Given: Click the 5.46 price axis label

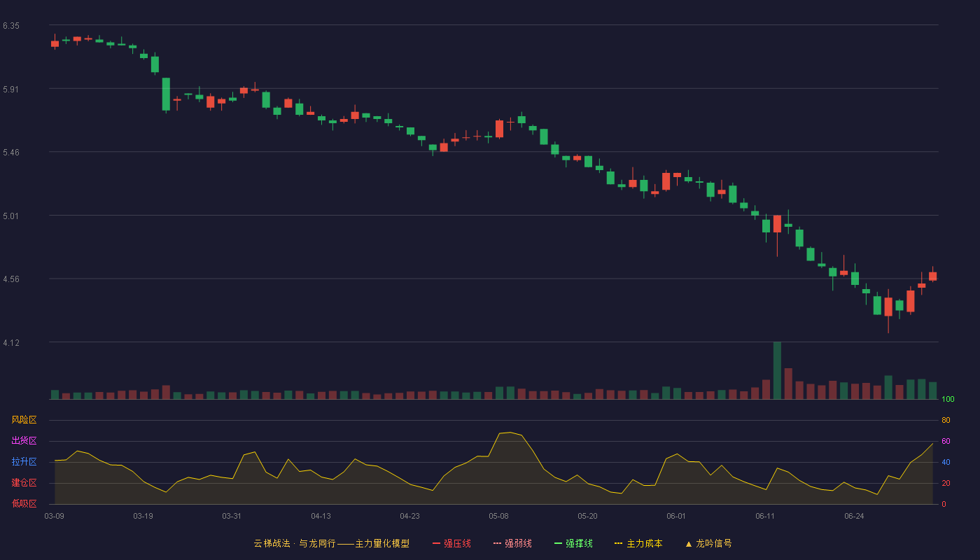Looking at the screenshot, I should [x=11, y=153].
